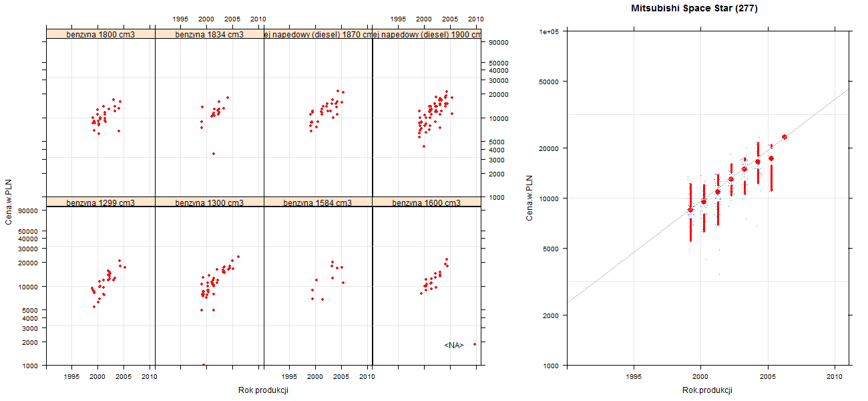Click the '2010' tick above the diesel 1900 panel
868x401 pixels.
475,19
